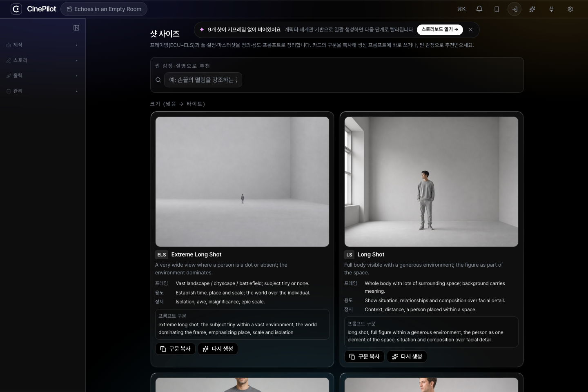Open the Long Shot thumbnail
Image resolution: width=588 pixels, height=392 pixels.
click(x=431, y=182)
